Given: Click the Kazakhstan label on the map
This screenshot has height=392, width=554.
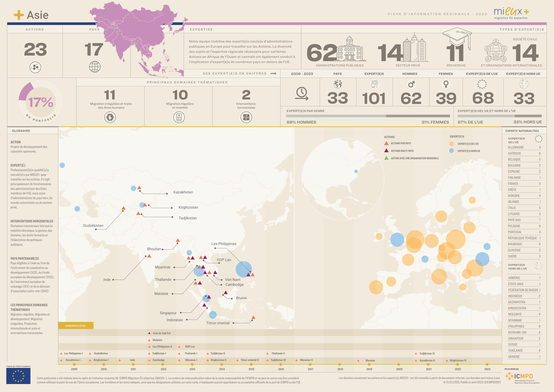Looking at the screenshot, I should [183, 192].
